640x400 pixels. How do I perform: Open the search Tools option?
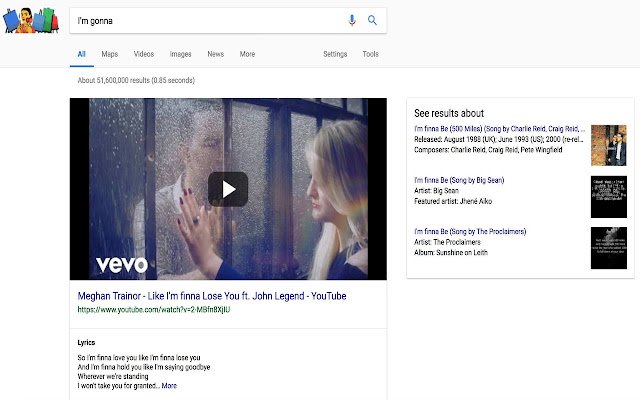[371, 54]
